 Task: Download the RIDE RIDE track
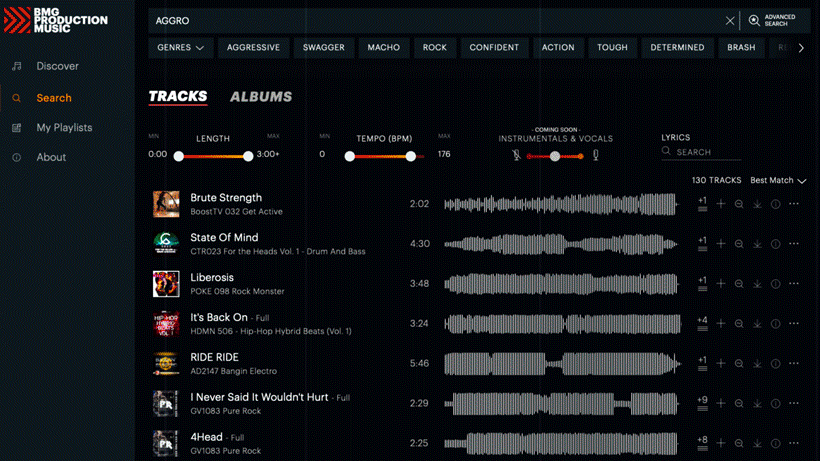click(x=757, y=363)
